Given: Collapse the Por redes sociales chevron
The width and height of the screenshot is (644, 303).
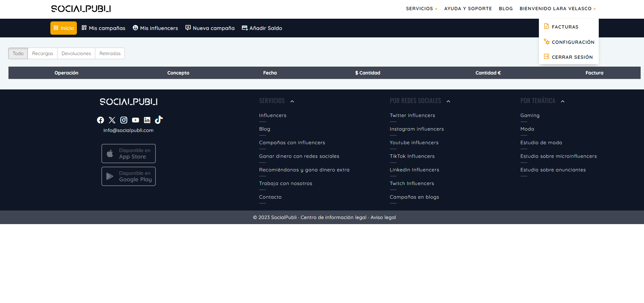Looking at the screenshot, I should pyautogui.click(x=448, y=101).
